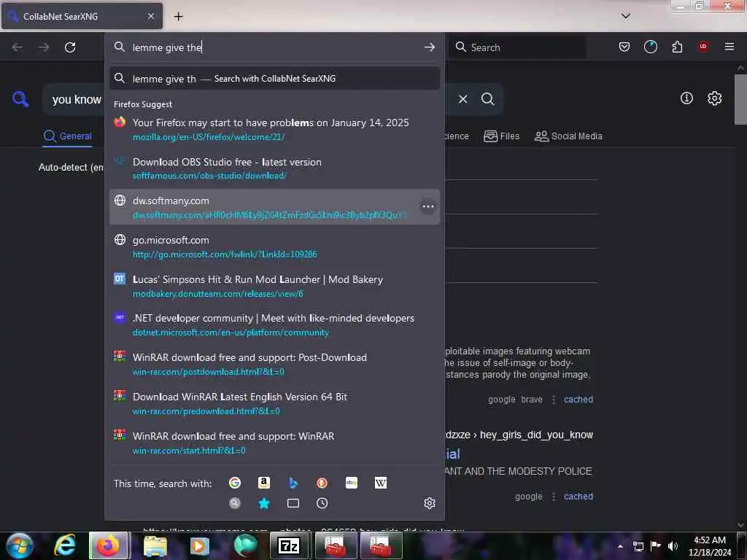747x560 pixels.
Task: Search with the grey magnifier engine icon
Action: pos(235,503)
